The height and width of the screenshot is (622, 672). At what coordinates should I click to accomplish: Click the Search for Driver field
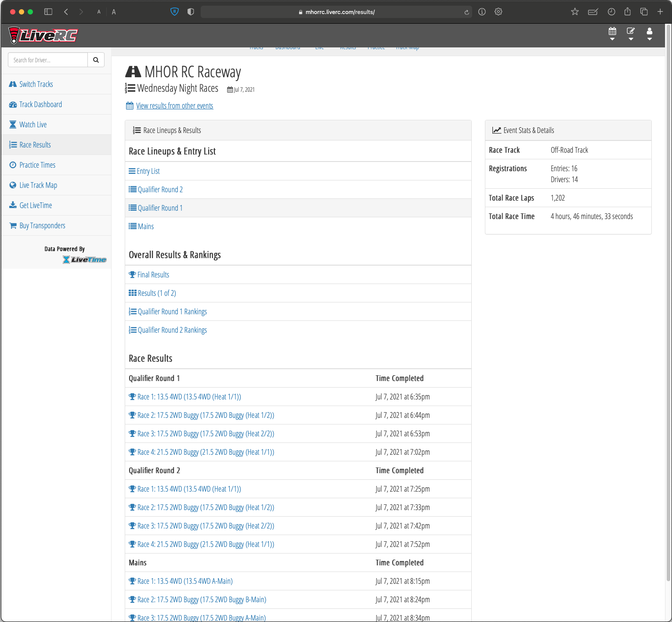(48, 60)
